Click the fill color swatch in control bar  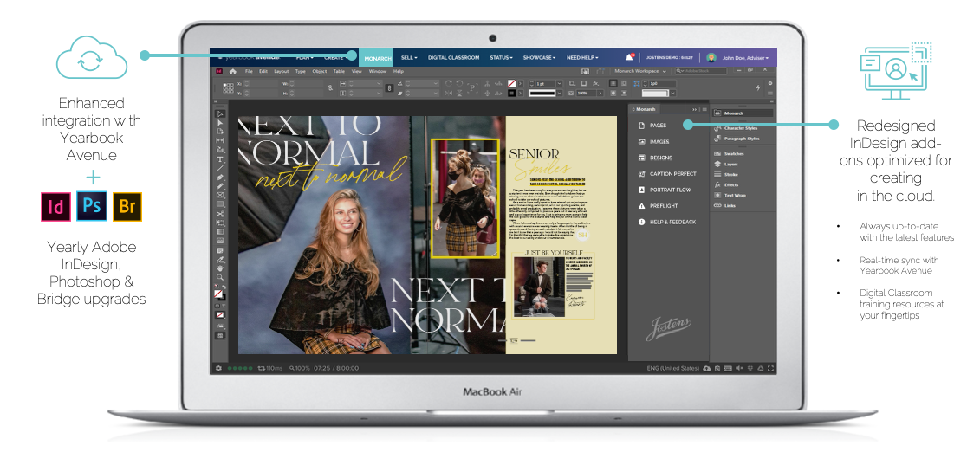511,83
